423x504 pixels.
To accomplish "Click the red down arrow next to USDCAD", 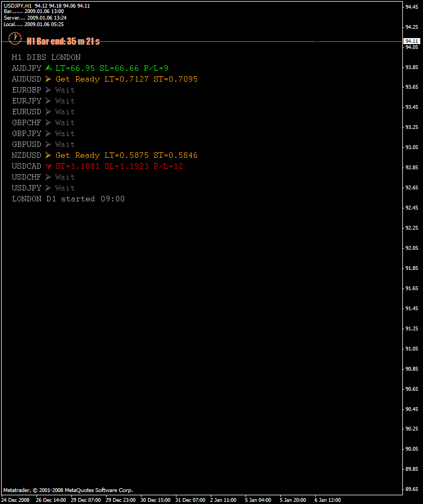I will coord(48,166).
